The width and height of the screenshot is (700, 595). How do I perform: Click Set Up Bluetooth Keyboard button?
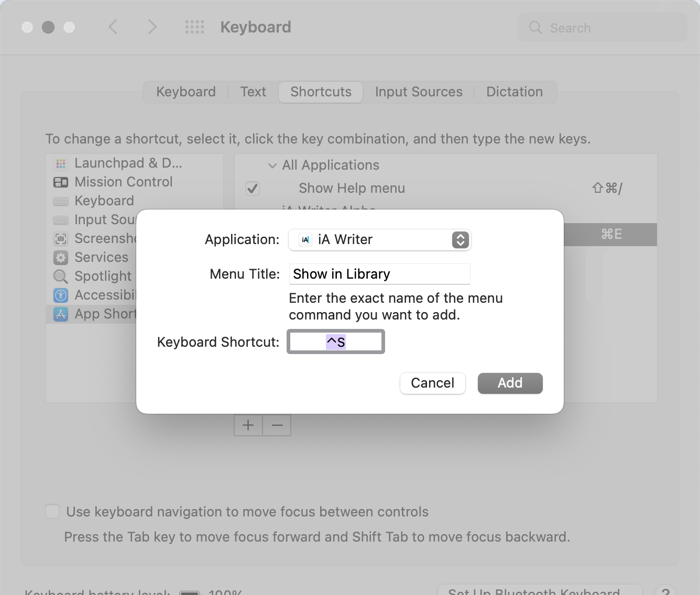pyautogui.click(x=541, y=590)
